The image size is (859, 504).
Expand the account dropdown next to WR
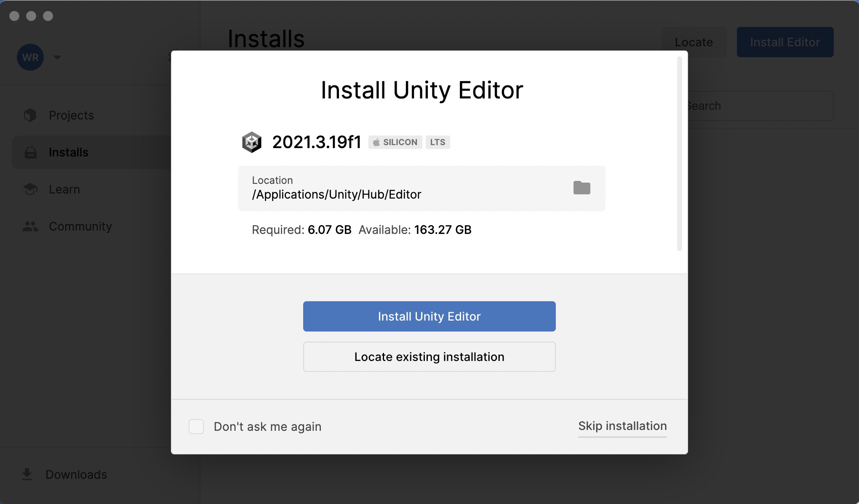coord(58,57)
